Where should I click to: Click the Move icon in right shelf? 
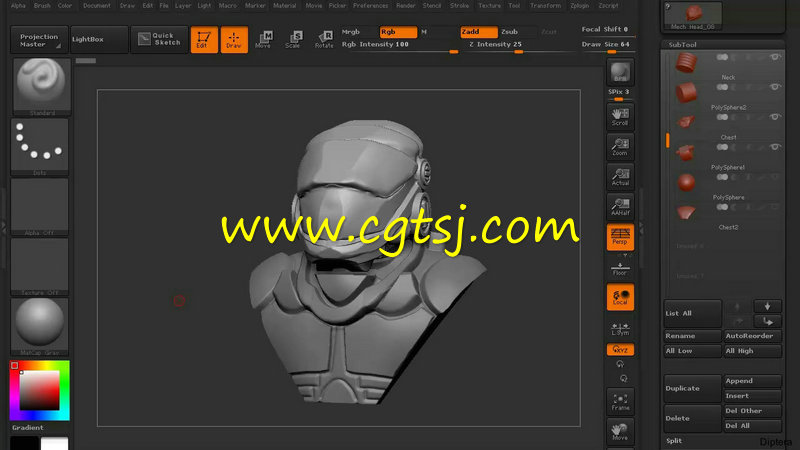620,432
